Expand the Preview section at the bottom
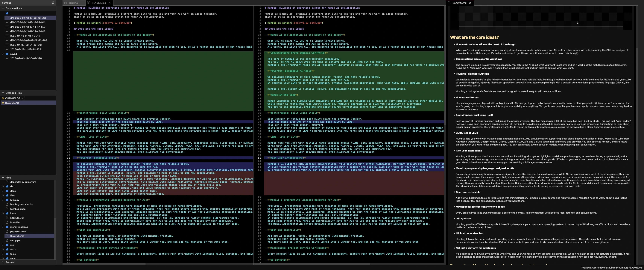The width and height of the screenshot is (644, 270). tap(3, 262)
